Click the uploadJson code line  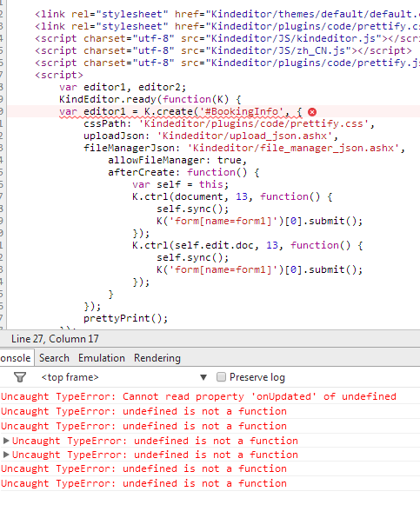pos(210,136)
